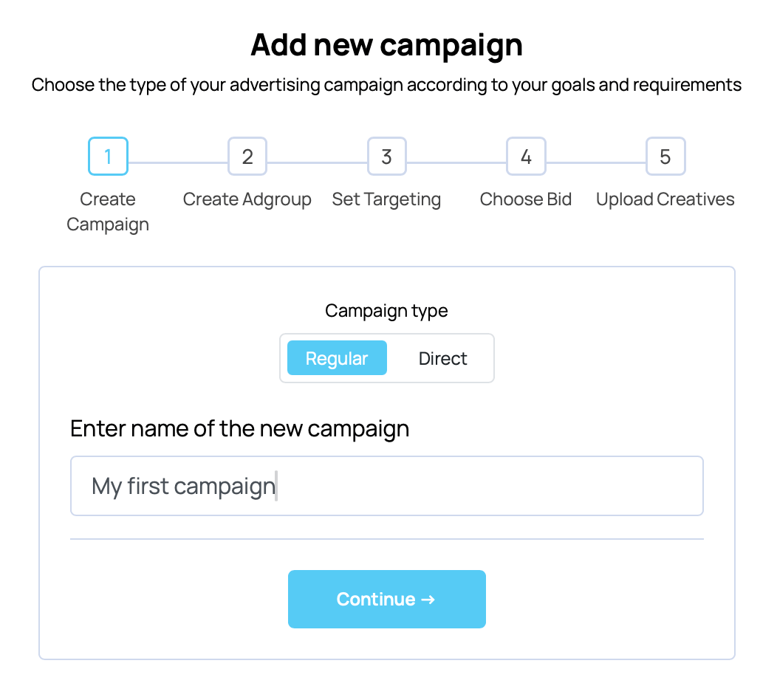Open step 5 Upload Creatives

click(x=665, y=156)
